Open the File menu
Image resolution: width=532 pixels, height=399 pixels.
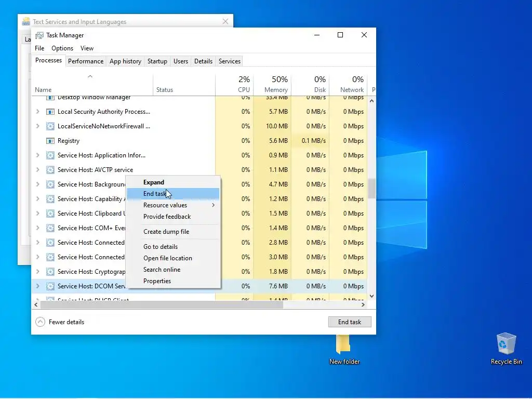39,48
